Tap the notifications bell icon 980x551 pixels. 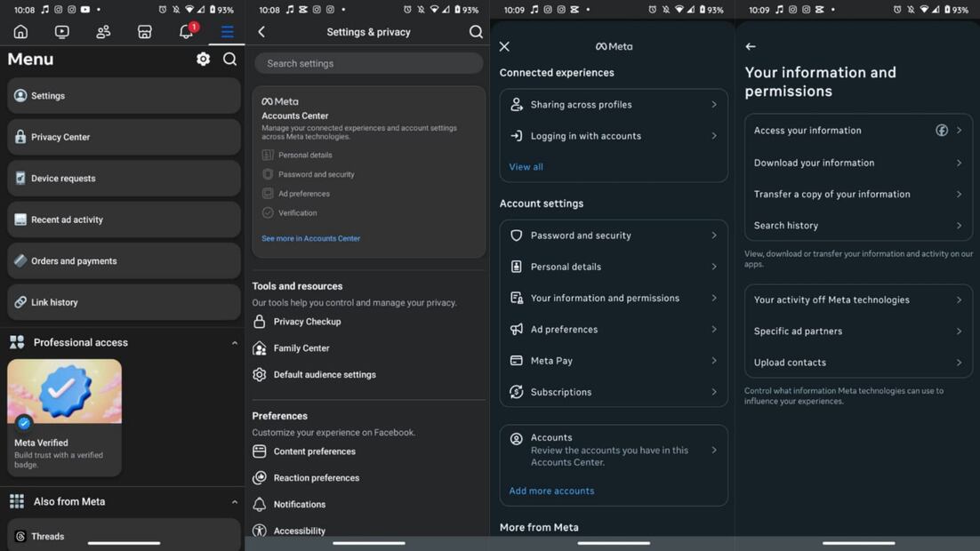[186, 32]
